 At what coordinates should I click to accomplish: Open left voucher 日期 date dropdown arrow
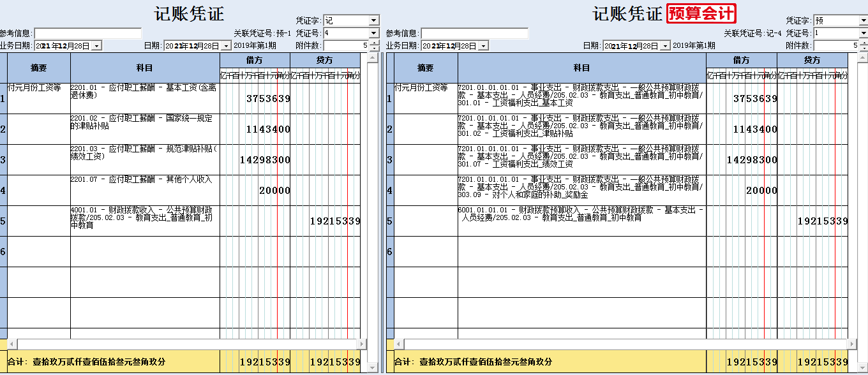coord(225,46)
